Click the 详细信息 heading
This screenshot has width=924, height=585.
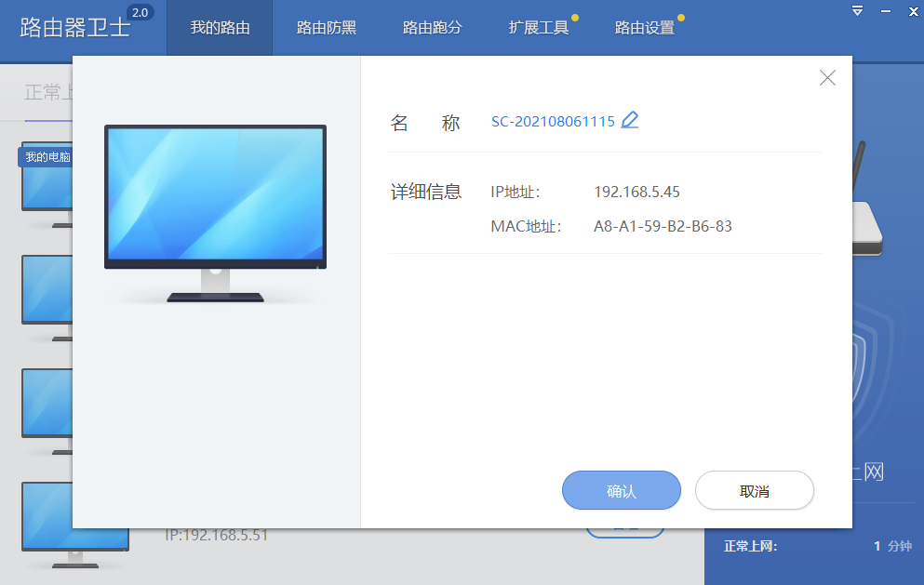pos(425,192)
